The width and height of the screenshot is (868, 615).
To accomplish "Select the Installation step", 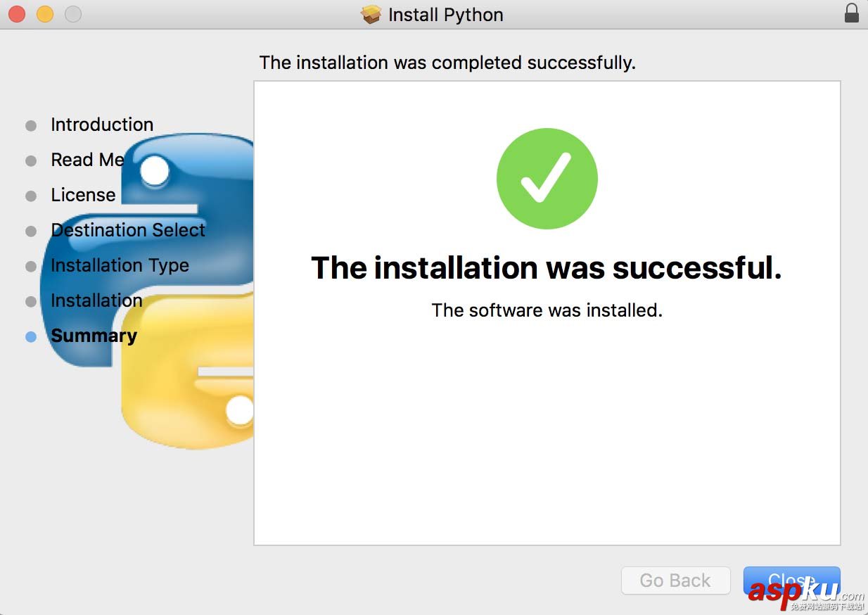I will [96, 300].
